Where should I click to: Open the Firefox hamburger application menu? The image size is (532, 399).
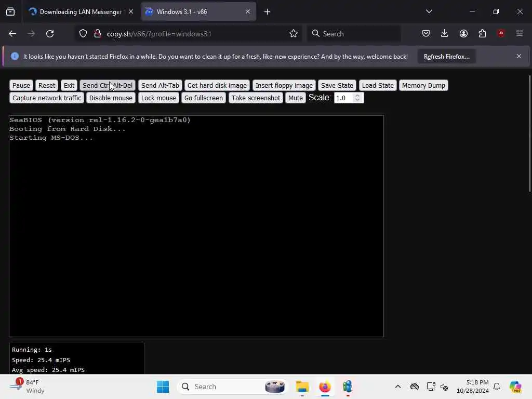[520, 33]
